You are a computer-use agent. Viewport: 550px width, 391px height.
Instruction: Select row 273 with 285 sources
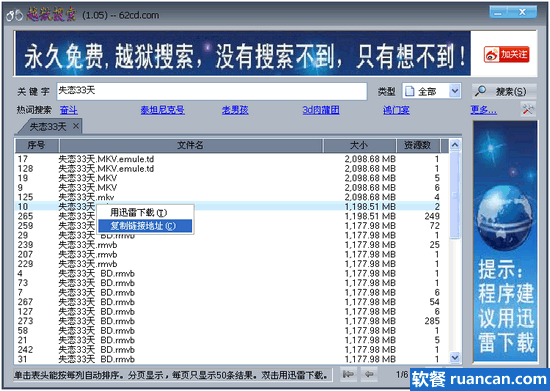(x=232, y=321)
